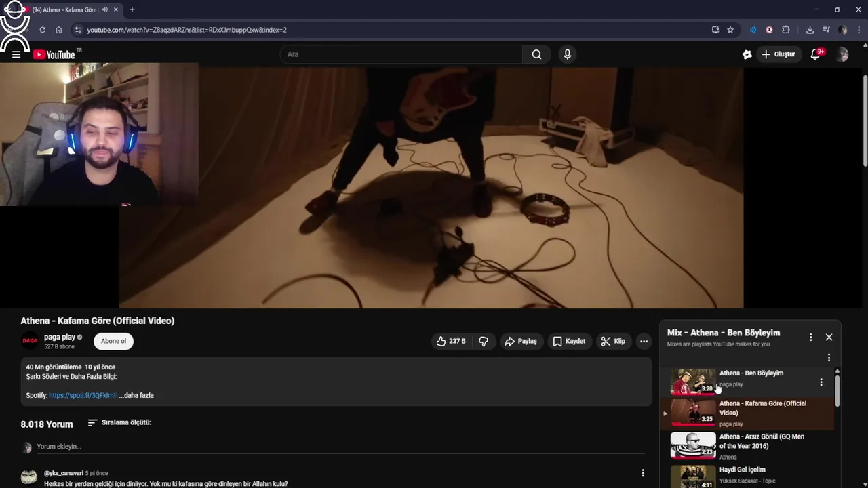Open media control icon in toolbar

pos(826,30)
